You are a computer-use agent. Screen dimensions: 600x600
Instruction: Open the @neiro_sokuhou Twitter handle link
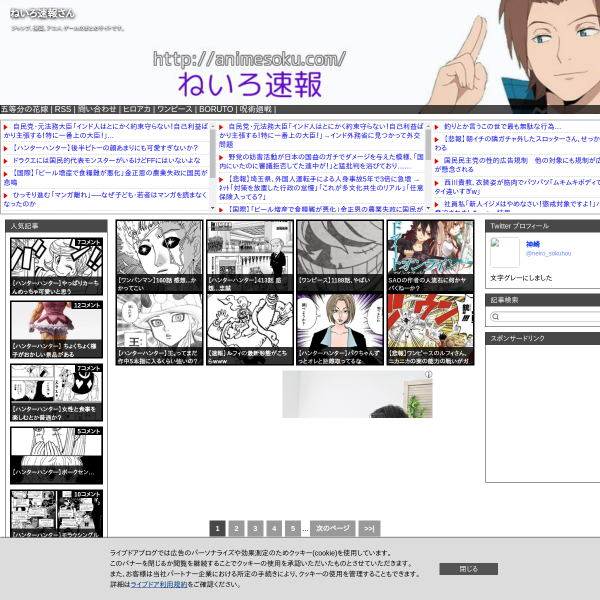pyautogui.click(x=548, y=253)
